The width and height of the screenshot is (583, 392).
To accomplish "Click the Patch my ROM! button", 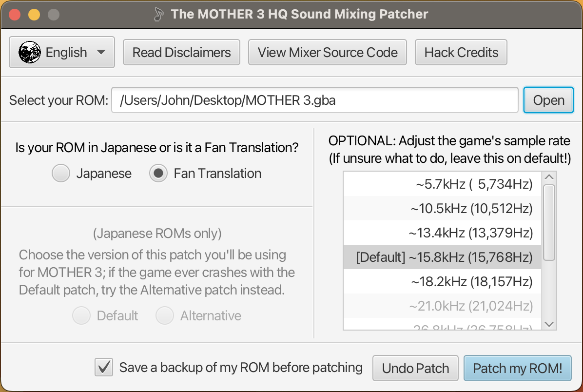I will 517,368.
